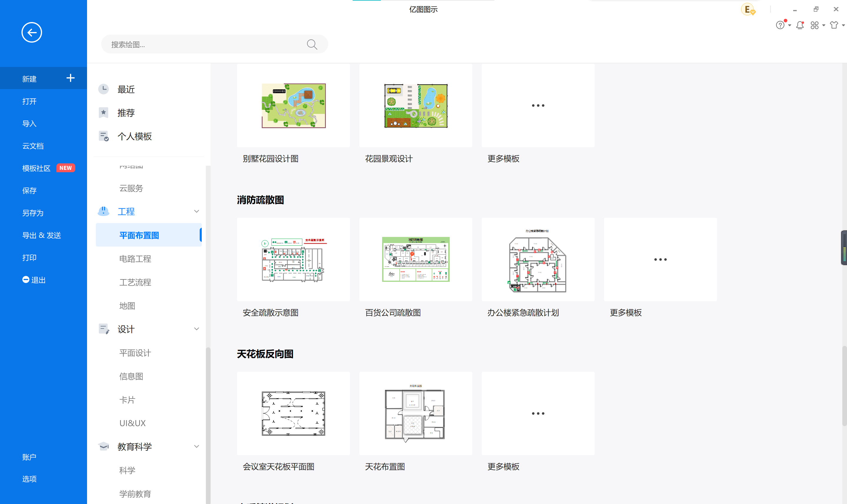Click the clock icon next to 最近
This screenshot has width=847, height=504.
(103, 89)
